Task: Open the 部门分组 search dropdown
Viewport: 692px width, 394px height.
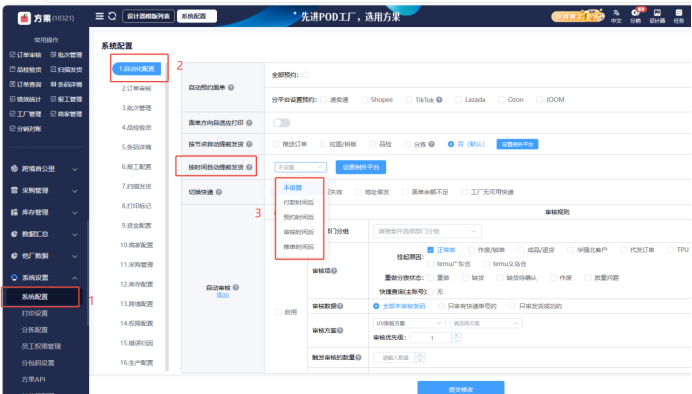Action: coord(427,231)
